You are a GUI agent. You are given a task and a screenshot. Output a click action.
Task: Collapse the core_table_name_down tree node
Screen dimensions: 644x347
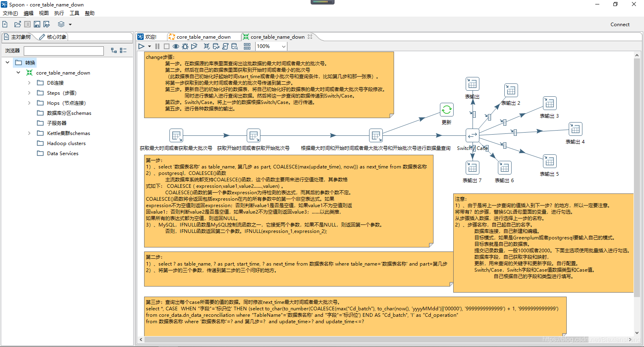tap(18, 73)
